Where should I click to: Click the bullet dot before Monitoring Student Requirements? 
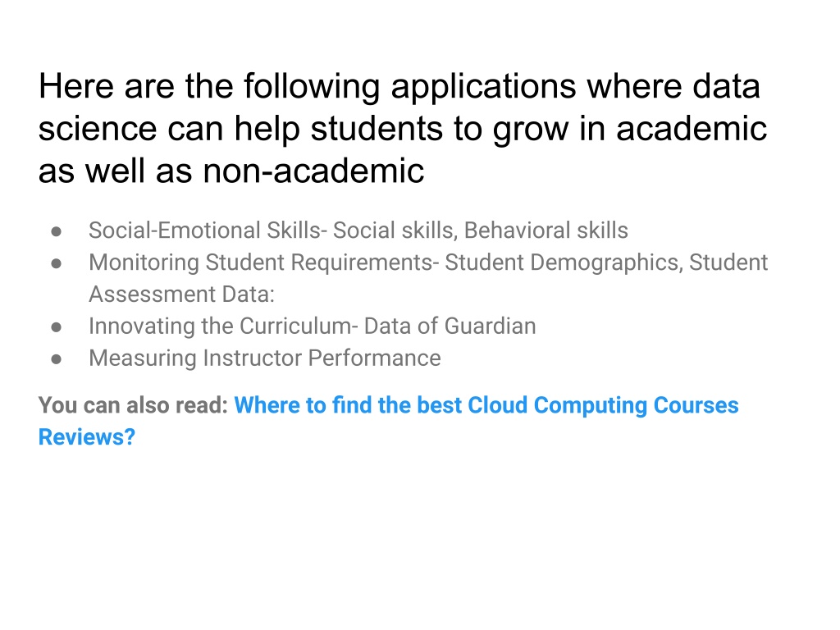[x=57, y=263]
